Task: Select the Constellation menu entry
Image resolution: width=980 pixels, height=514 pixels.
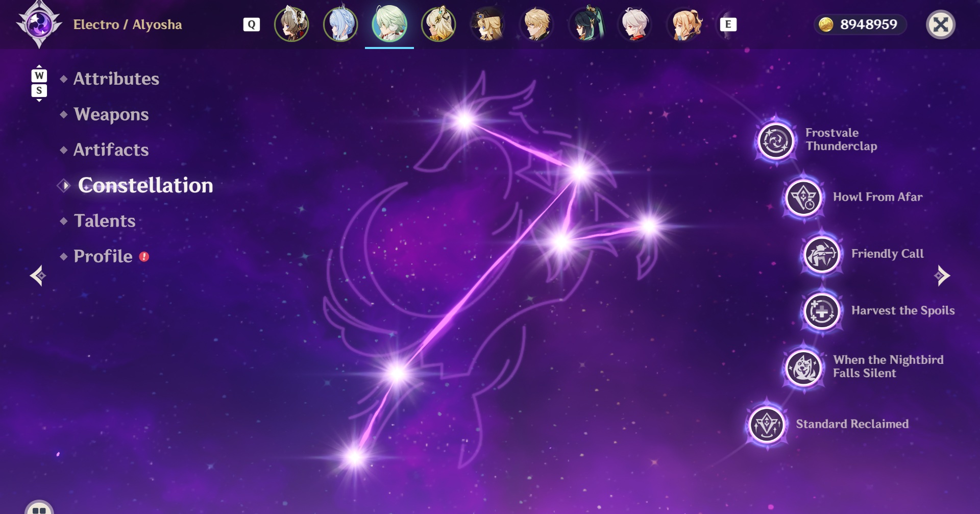Action: click(x=145, y=185)
